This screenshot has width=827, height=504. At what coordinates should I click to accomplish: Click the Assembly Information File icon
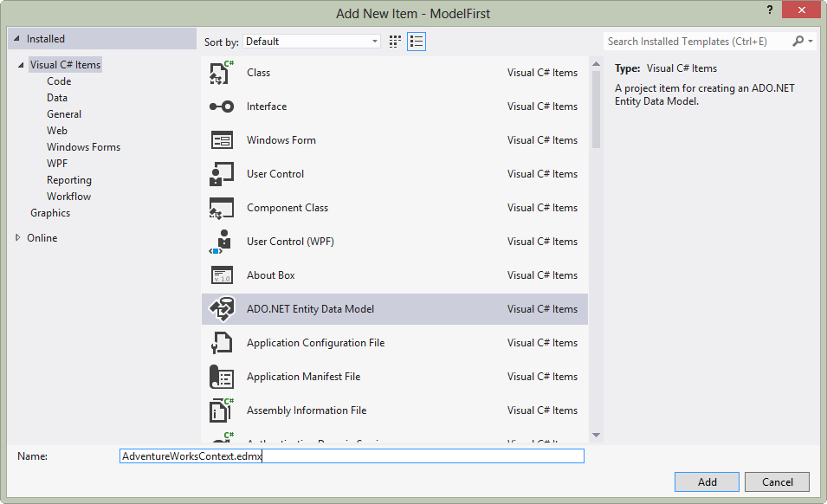(x=222, y=410)
